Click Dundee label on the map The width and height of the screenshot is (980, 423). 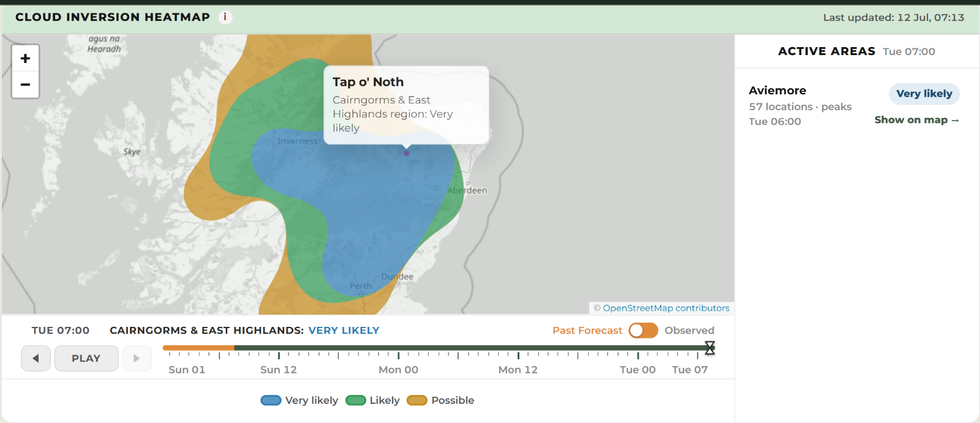click(x=398, y=277)
